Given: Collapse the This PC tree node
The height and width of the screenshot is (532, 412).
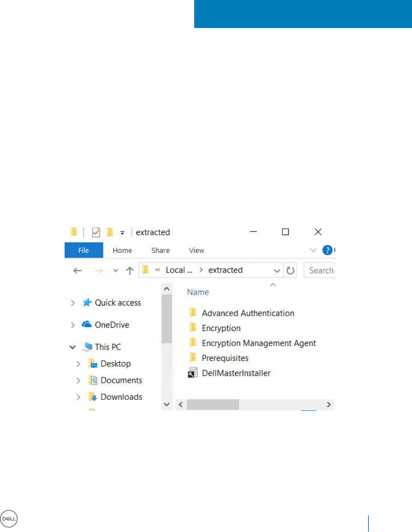Looking at the screenshot, I should click(x=73, y=347).
